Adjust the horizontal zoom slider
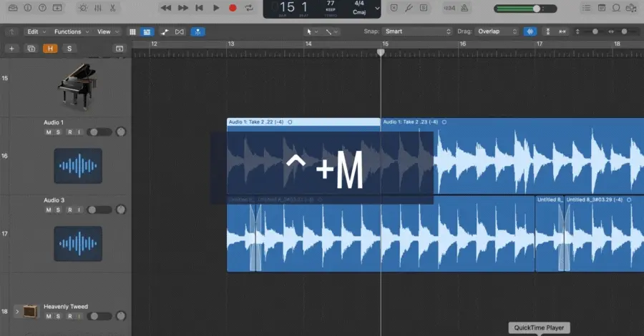The width and height of the screenshot is (644, 336). (623, 31)
